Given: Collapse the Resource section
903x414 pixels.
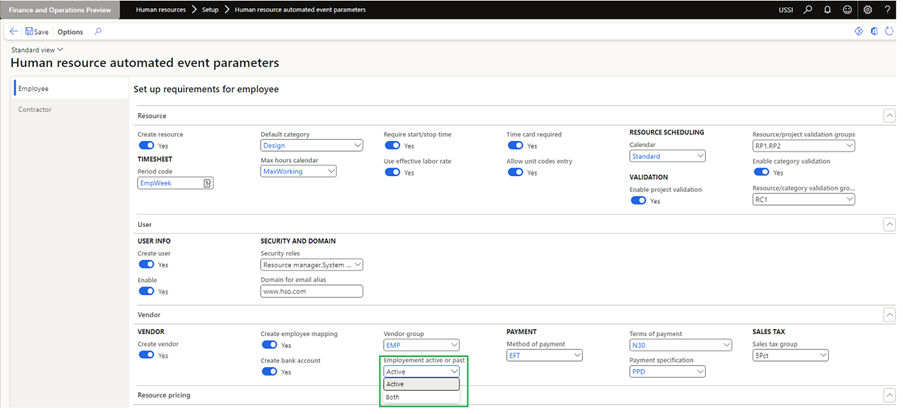Looking at the screenshot, I should click(x=889, y=117).
